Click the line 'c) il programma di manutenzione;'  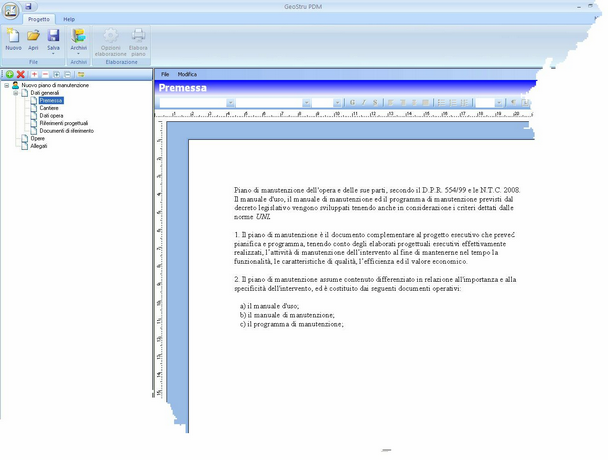(x=292, y=324)
